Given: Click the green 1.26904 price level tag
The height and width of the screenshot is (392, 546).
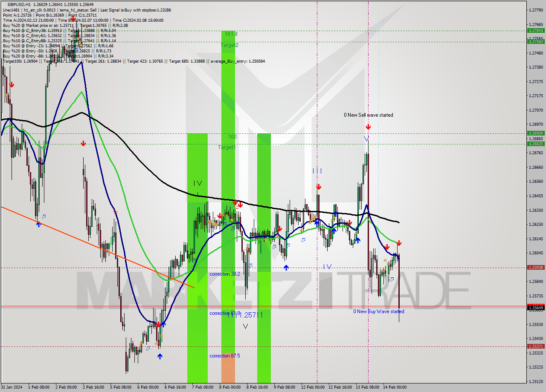Looking at the screenshot, I should [x=535, y=133].
